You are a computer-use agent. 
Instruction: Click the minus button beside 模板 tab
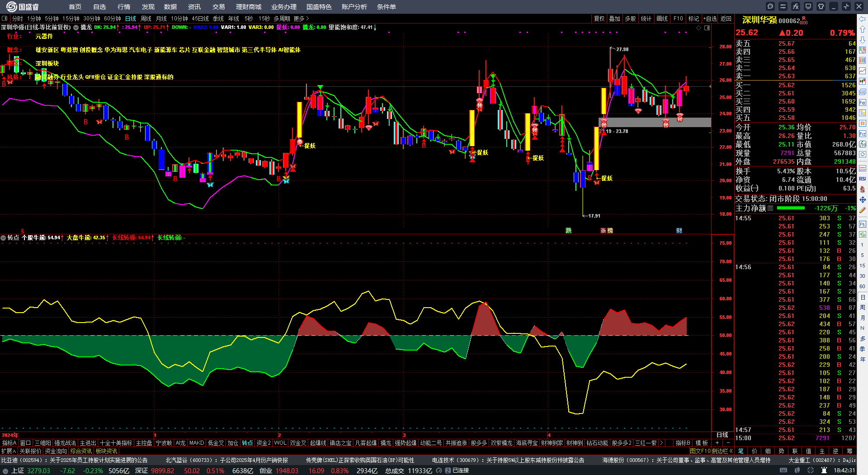728,443
